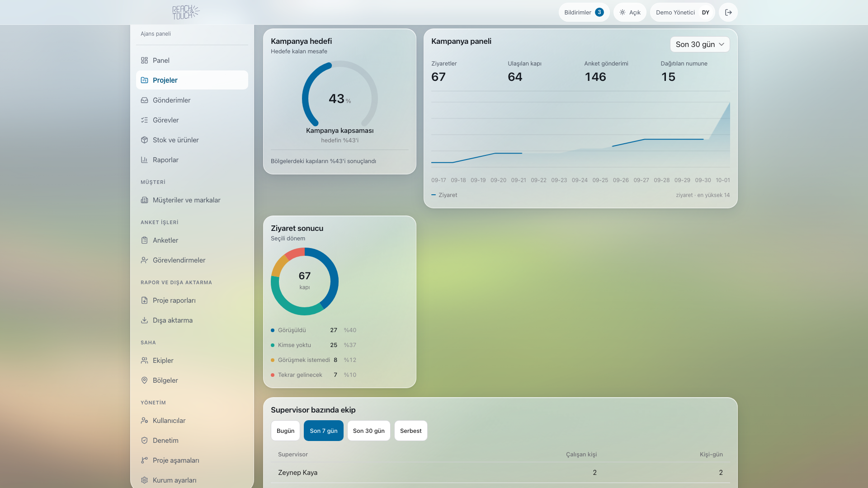868x488 pixels.
Task: Navigate to Kurum ayarları
Action: [192, 480]
